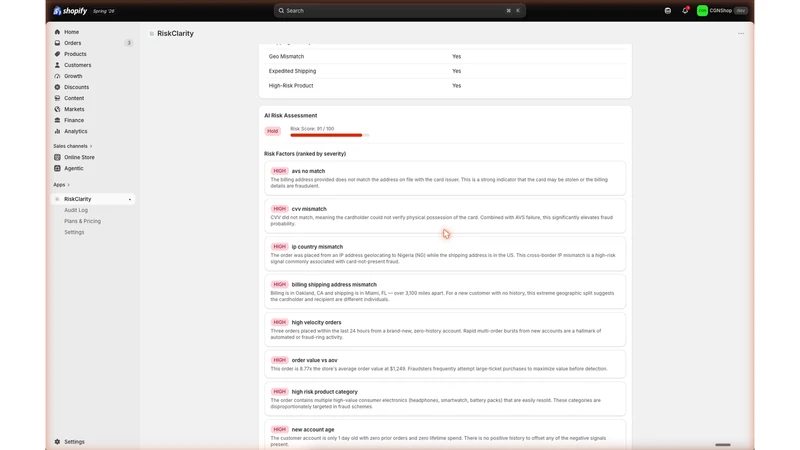The image size is (800, 450).
Task: Go to Customers page
Action: click(78, 65)
